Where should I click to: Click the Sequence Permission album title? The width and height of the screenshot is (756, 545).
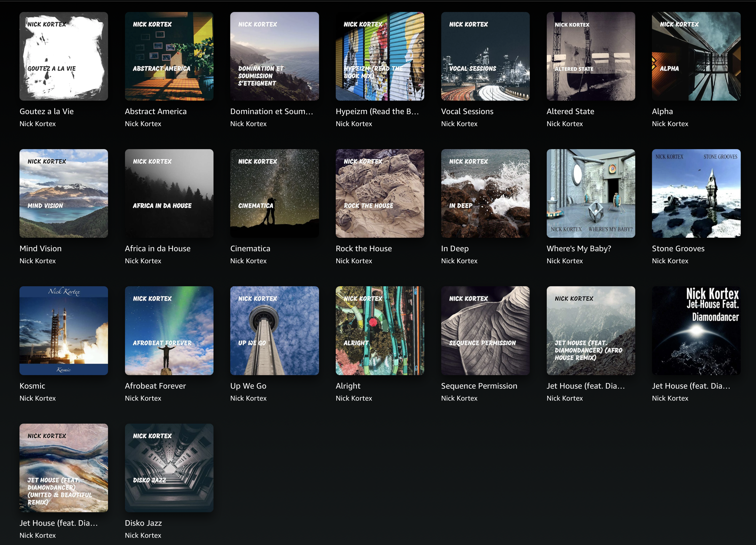point(479,386)
